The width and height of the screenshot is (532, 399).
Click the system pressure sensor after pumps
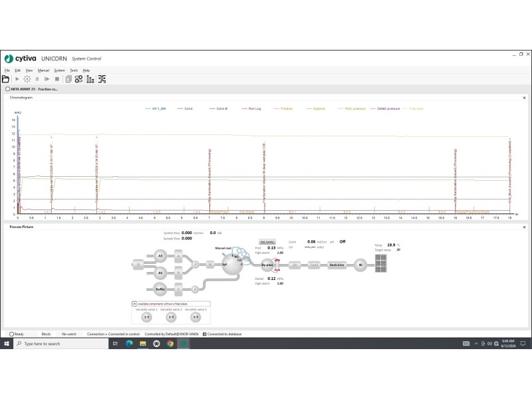coord(195,264)
